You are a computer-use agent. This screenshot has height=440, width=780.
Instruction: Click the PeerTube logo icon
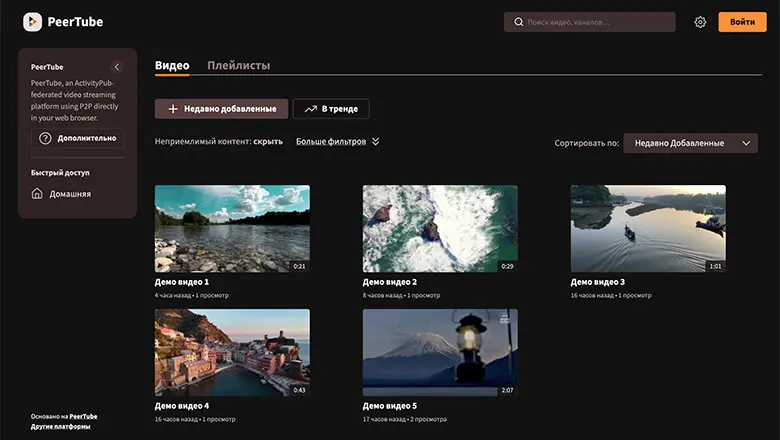click(32, 22)
